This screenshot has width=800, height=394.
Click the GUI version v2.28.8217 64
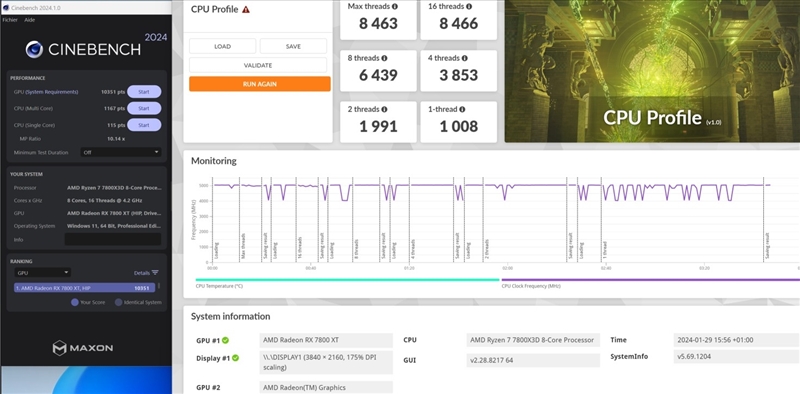(x=533, y=360)
